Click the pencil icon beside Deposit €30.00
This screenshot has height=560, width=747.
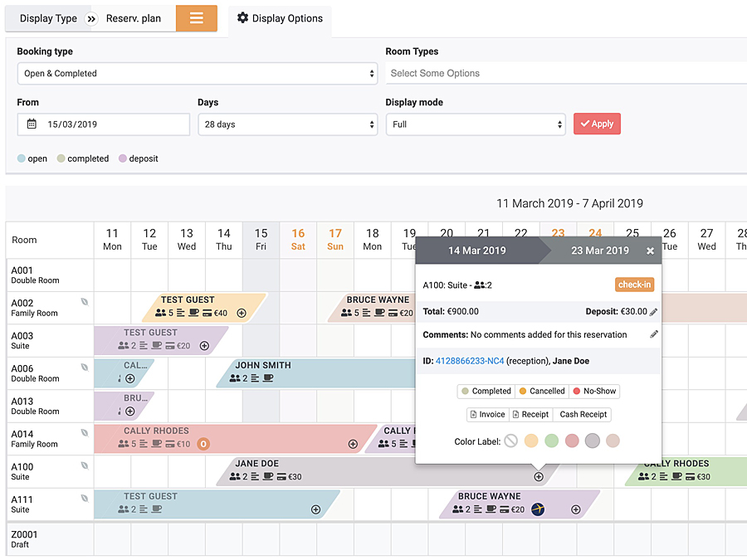click(654, 312)
